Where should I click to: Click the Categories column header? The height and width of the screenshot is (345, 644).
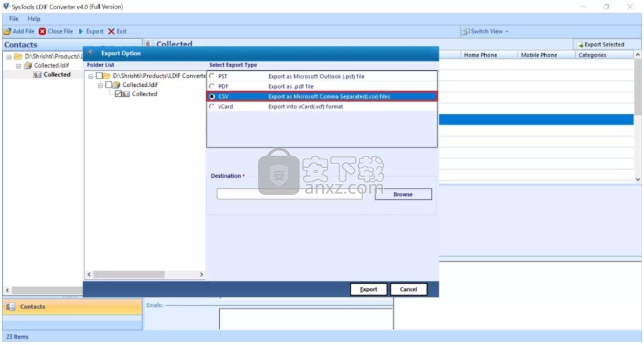(592, 55)
